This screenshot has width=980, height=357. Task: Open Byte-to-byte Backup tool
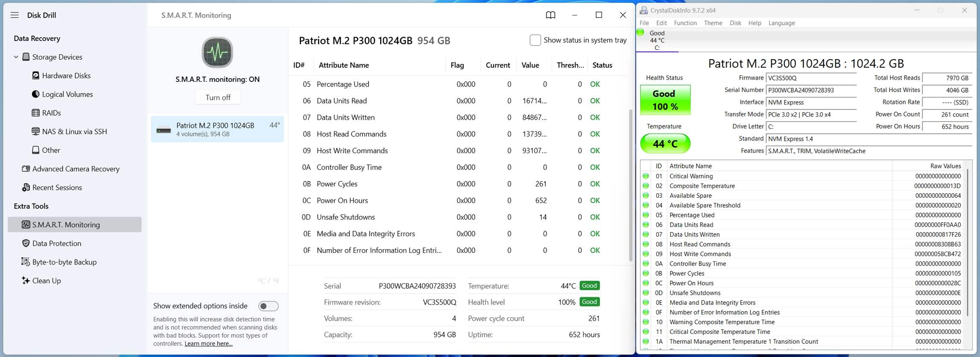(x=64, y=262)
